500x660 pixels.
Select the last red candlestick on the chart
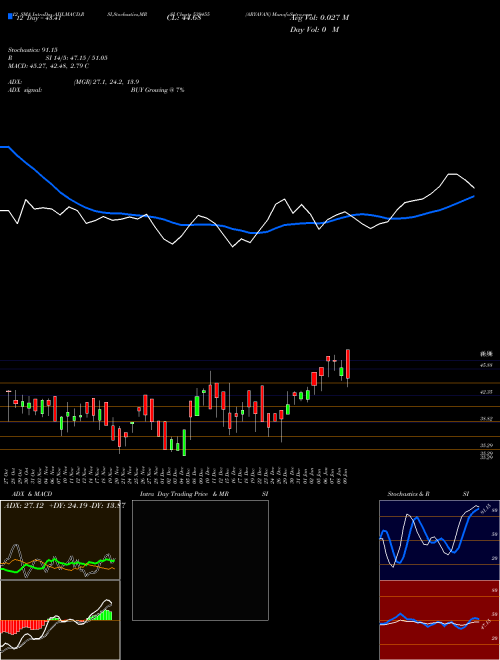(x=348, y=364)
